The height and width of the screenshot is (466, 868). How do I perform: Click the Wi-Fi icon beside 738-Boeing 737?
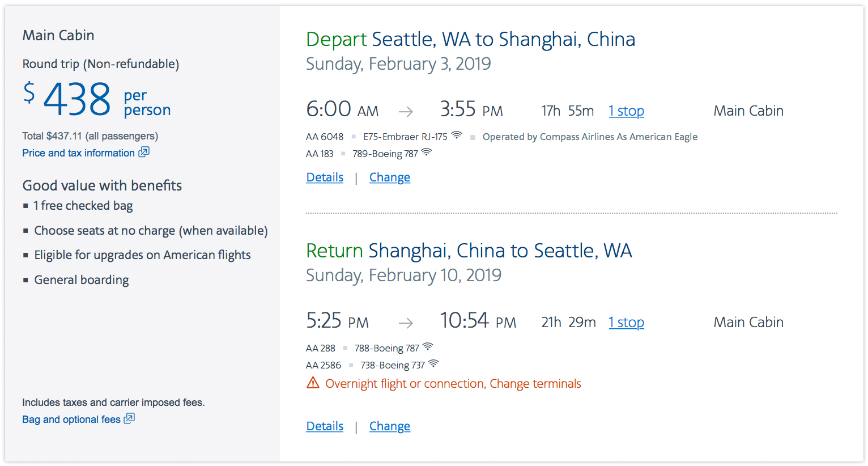pos(433,364)
